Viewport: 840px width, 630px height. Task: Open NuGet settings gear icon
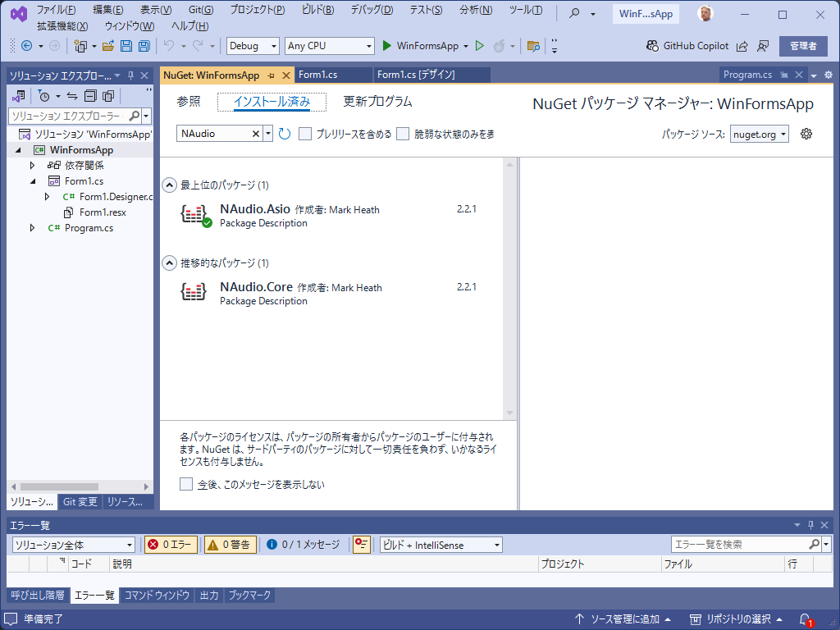[x=806, y=134]
